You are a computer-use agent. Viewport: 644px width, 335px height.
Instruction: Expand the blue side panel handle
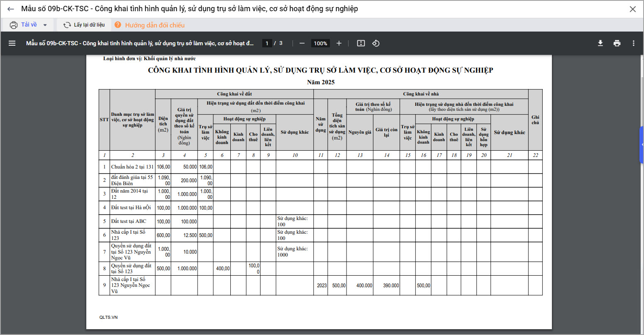[642, 144]
